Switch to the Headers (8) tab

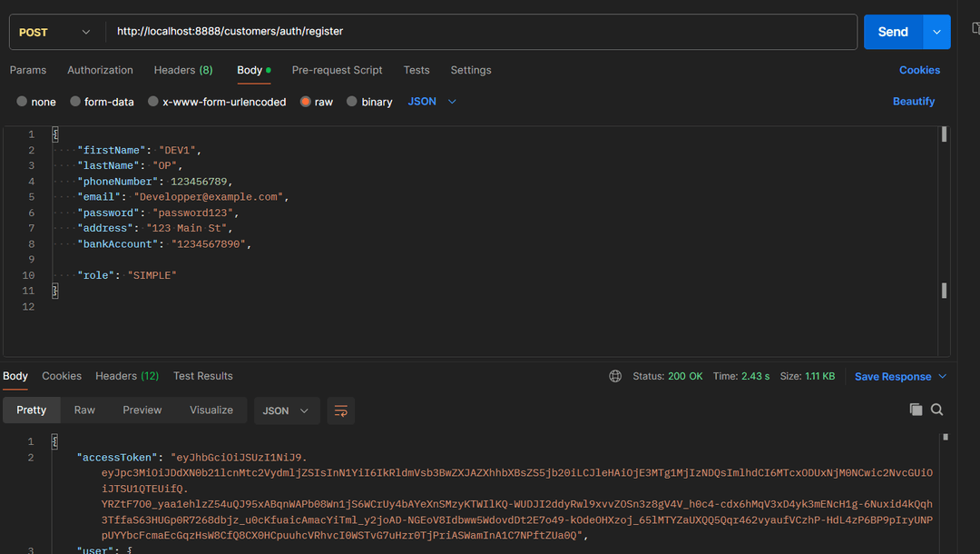pyautogui.click(x=183, y=70)
